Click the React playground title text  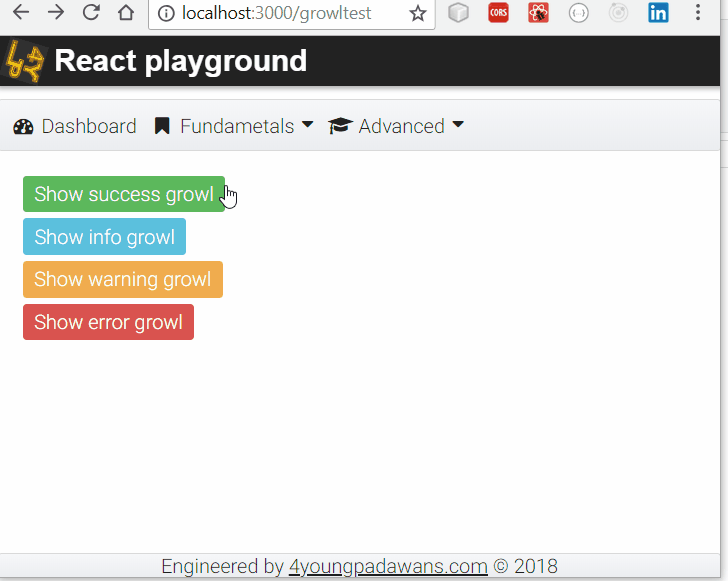pyautogui.click(x=181, y=61)
